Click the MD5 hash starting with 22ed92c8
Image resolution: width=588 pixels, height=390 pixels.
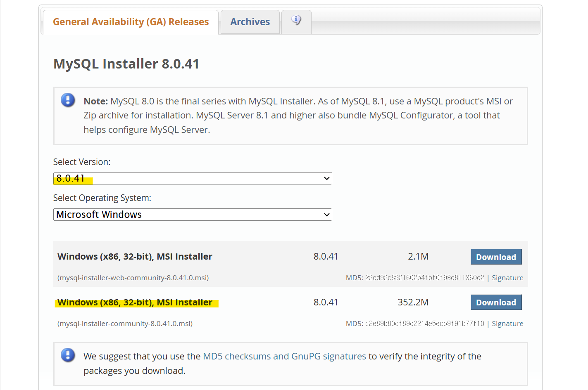(x=424, y=278)
